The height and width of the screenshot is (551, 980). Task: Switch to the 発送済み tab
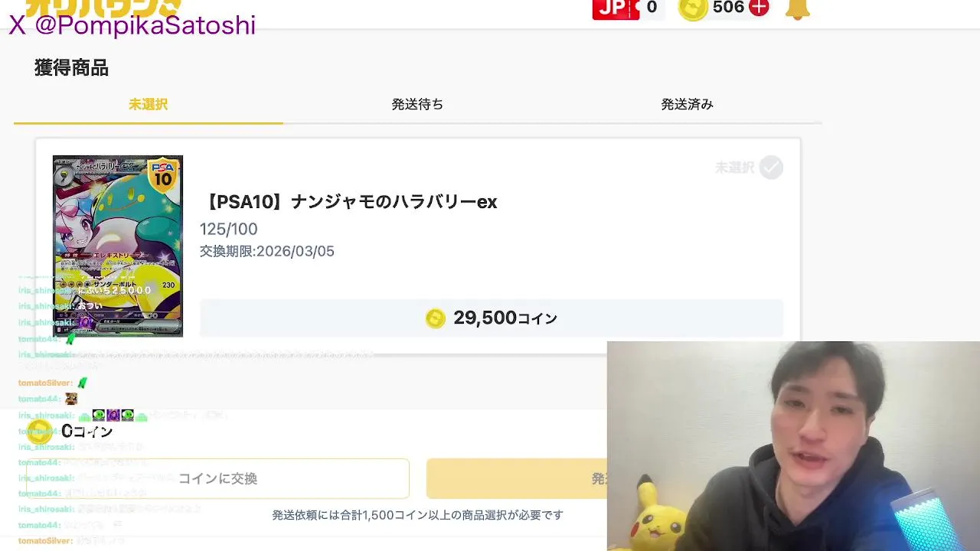point(687,104)
